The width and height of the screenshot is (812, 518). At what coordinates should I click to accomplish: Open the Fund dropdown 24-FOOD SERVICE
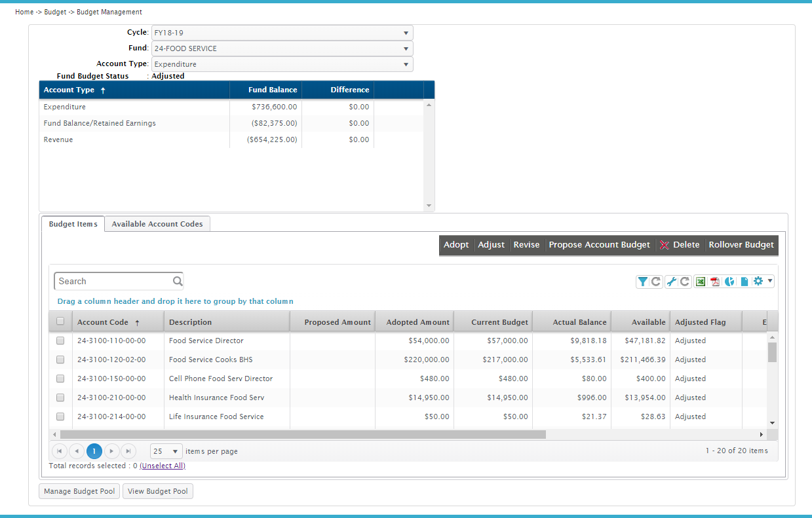[x=282, y=48]
